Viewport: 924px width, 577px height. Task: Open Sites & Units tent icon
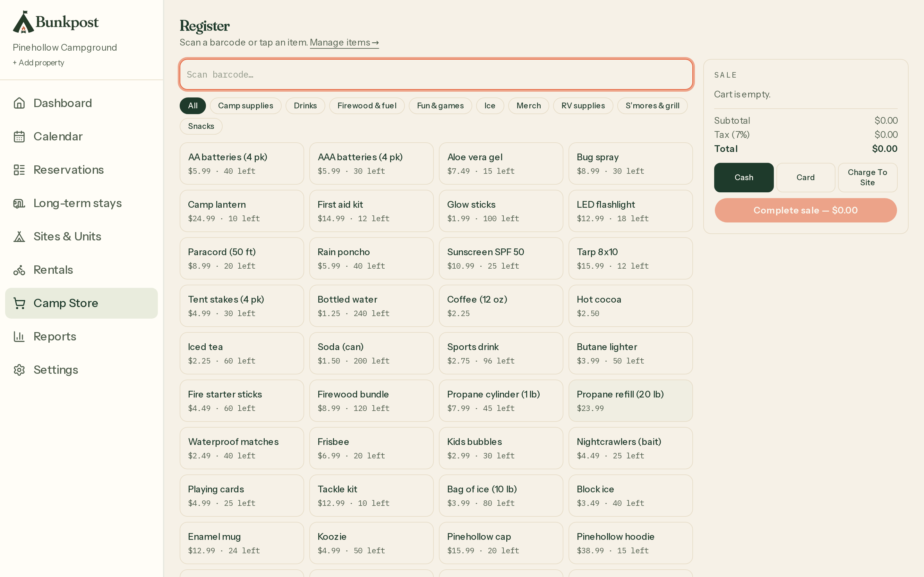click(19, 236)
